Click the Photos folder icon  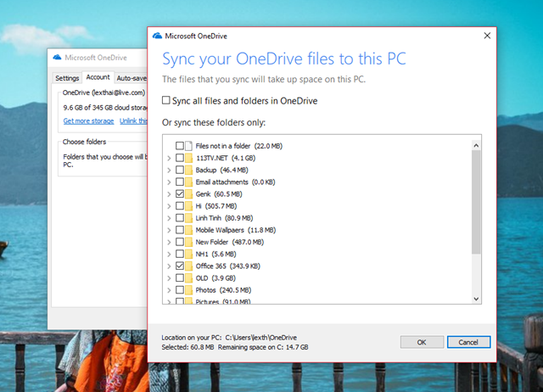tap(188, 290)
